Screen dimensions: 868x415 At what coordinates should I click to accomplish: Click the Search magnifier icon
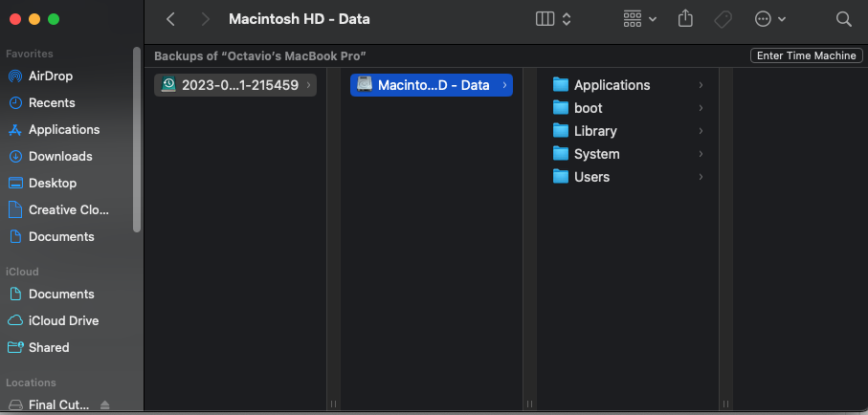tap(843, 19)
